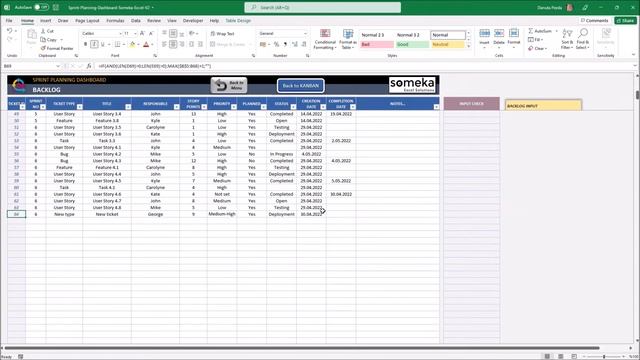Open the File menu
Viewport: 640px width, 360px height.
coord(9,20)
